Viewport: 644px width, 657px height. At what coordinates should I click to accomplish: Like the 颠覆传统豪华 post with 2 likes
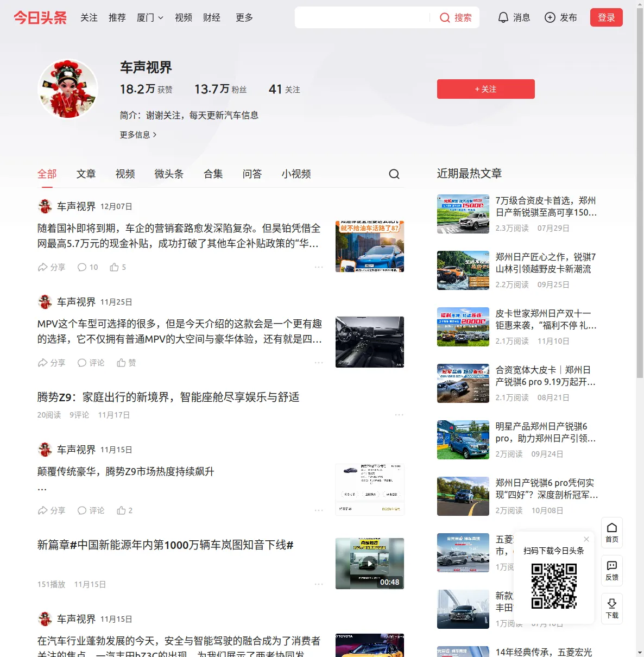pyautogui.click(x=125, y=510)
